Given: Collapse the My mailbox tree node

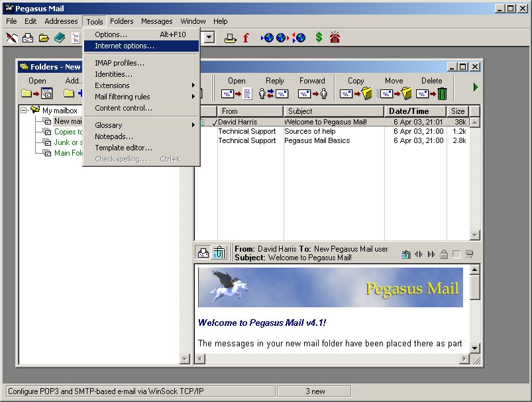Looking at the screenshot, I should pyautogui.click(x=24, y=111).
